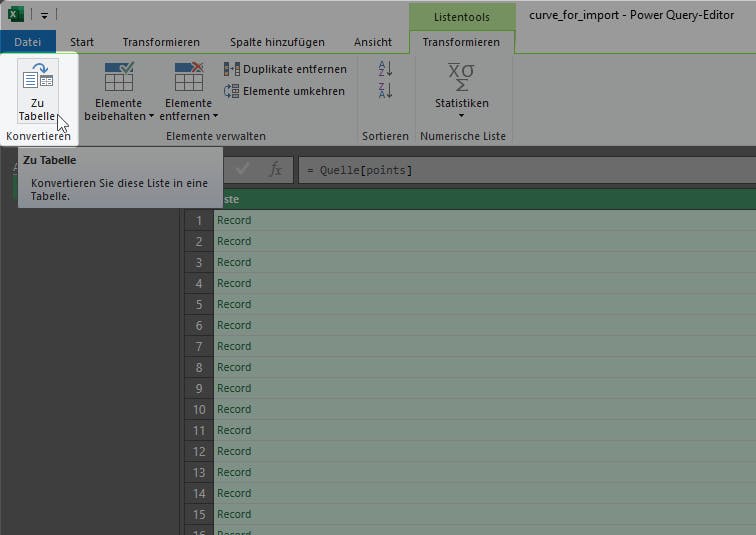756x535 pixels.
Task: Sort list ascending A-Z
Action: (x=385, y=69)
